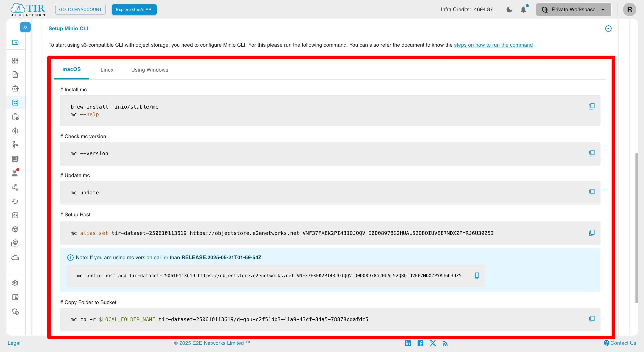Open the robot icon in sidebar

coord(15,88)
